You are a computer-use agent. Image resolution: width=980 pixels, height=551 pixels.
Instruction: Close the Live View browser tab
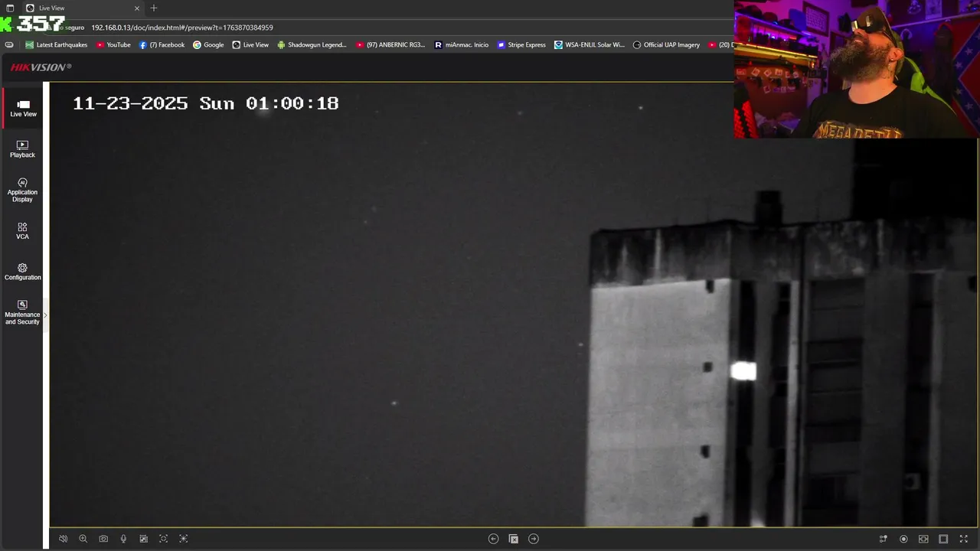[x=137, y=8]
